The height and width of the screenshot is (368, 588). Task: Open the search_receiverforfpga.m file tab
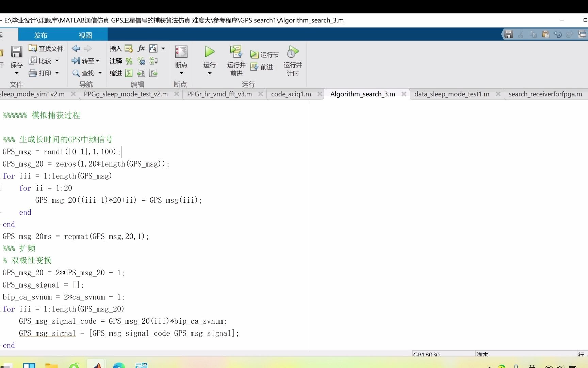pyautogui.click(x=545, y=94)
